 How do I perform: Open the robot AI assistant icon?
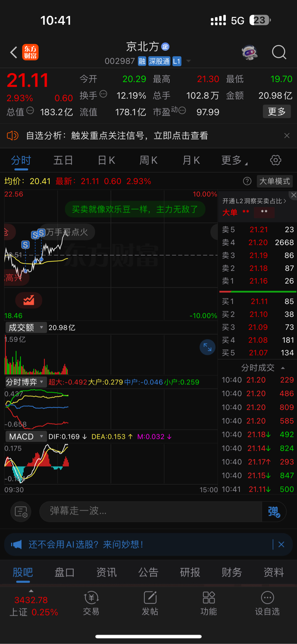coord(250,52)
